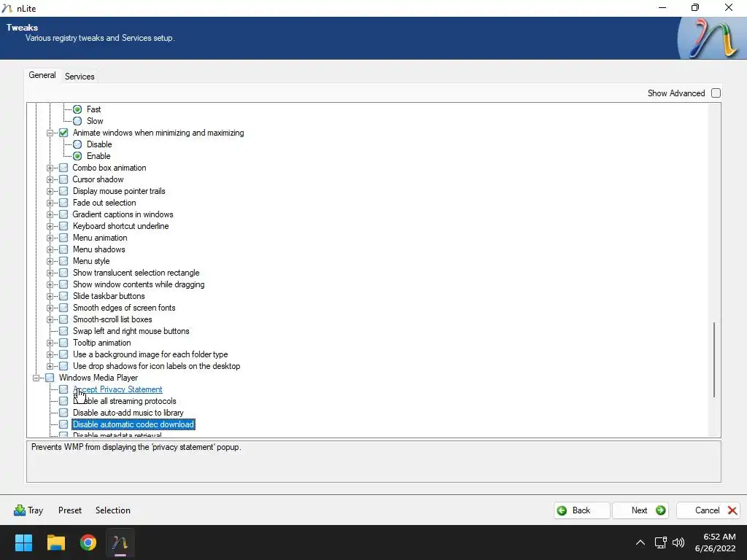Select the Enable radio option

point(77,156)
